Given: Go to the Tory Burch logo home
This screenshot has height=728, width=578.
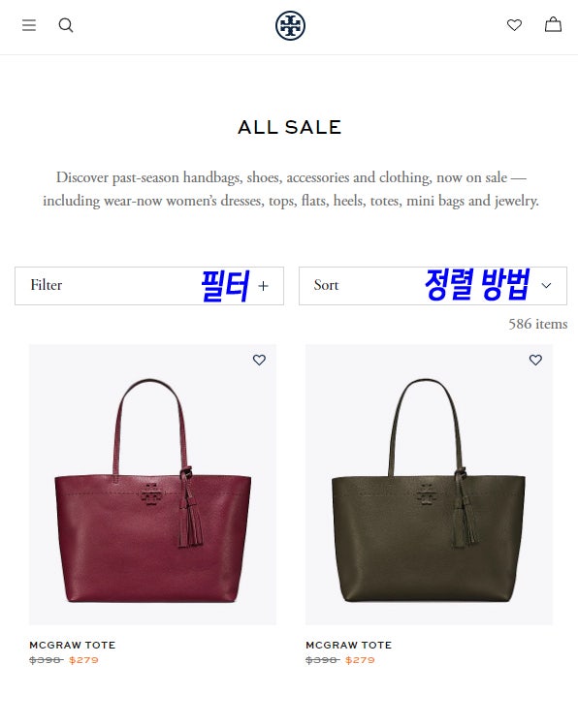Looking at the screenshot, I should pyautogui.click(x=290, y=25).
